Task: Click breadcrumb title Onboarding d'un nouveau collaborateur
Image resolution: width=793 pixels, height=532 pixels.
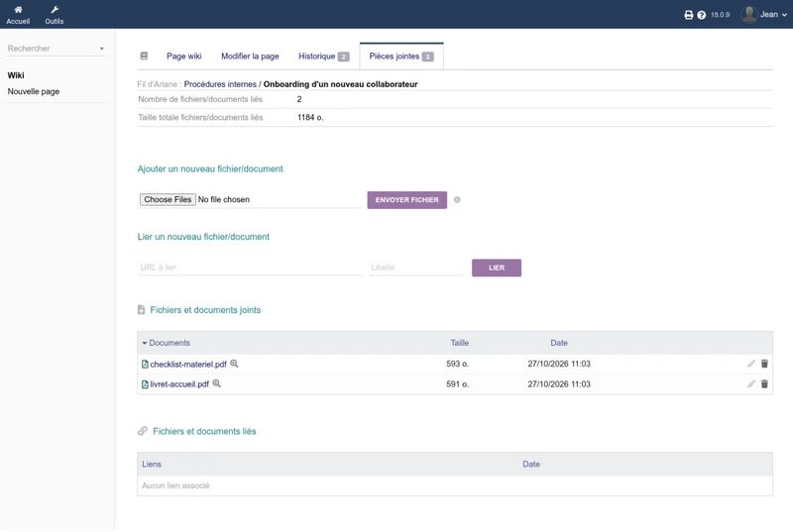Action: click(340, 84)
